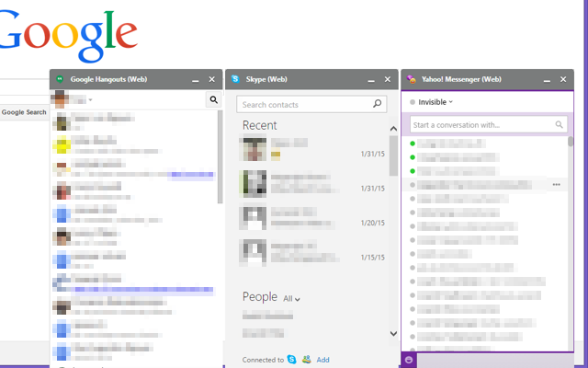Click the Skype contact list scrollbar thumb
Image resolution: width=588 pixels, height=368 pixels.
(393, 155)
